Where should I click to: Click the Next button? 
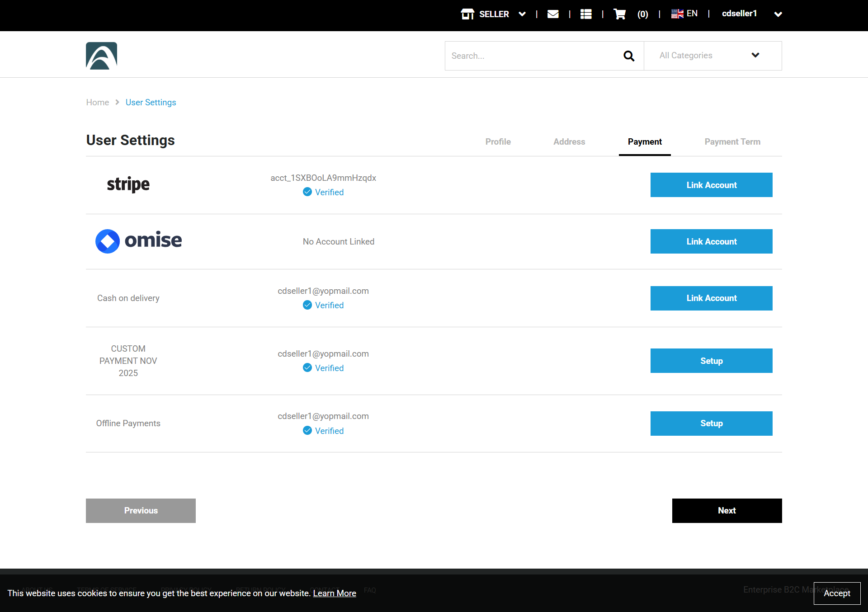click(727, 511)
